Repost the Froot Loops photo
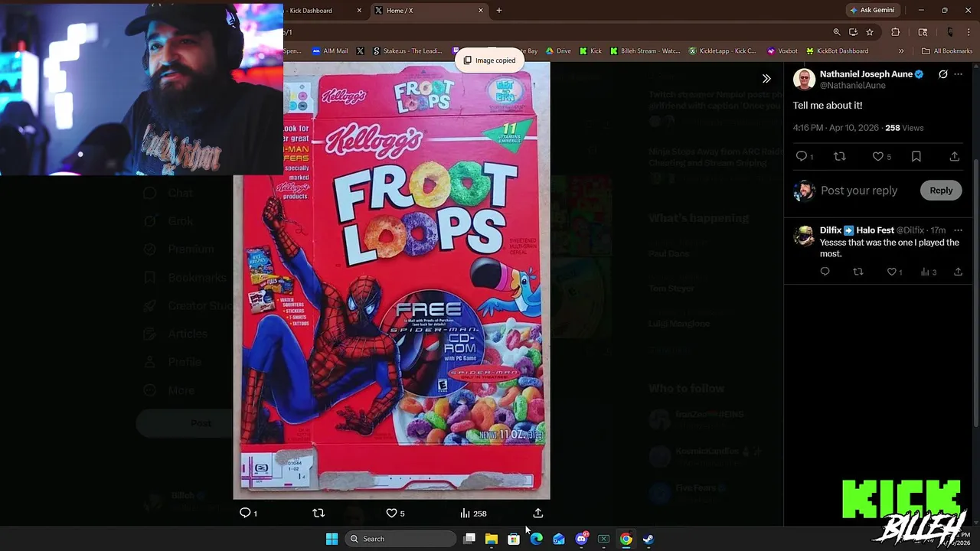980x551 pixels. [318, 514]
